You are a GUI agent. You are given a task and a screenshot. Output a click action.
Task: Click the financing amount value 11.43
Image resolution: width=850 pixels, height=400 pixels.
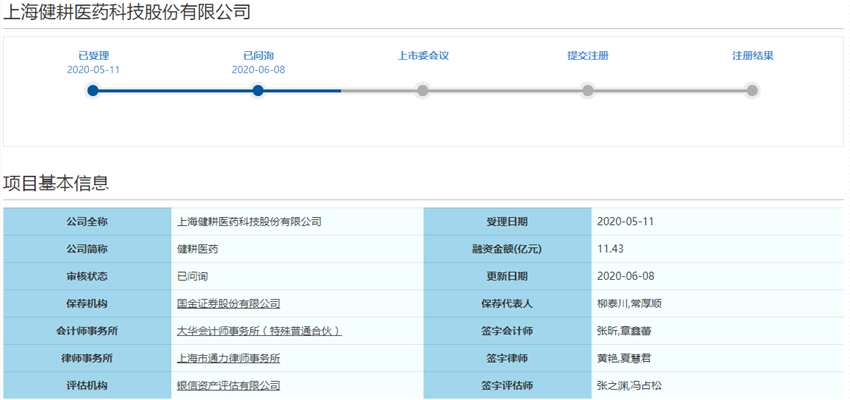[x=610, y=249]
